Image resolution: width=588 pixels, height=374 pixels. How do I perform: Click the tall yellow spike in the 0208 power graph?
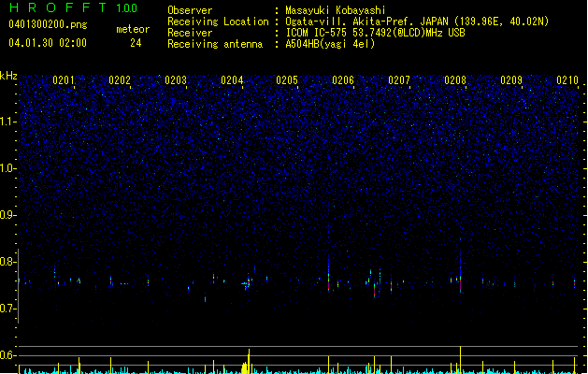click(461, 360)
